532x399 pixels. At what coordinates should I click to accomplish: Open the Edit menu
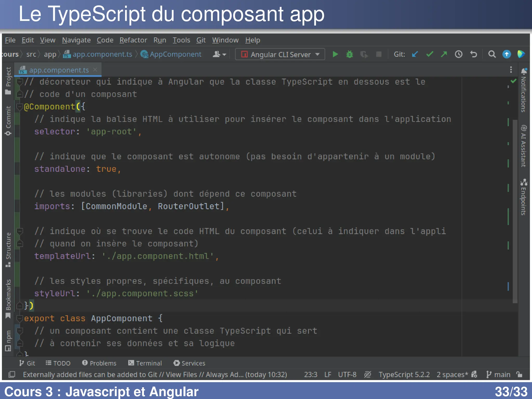point(28,40)
